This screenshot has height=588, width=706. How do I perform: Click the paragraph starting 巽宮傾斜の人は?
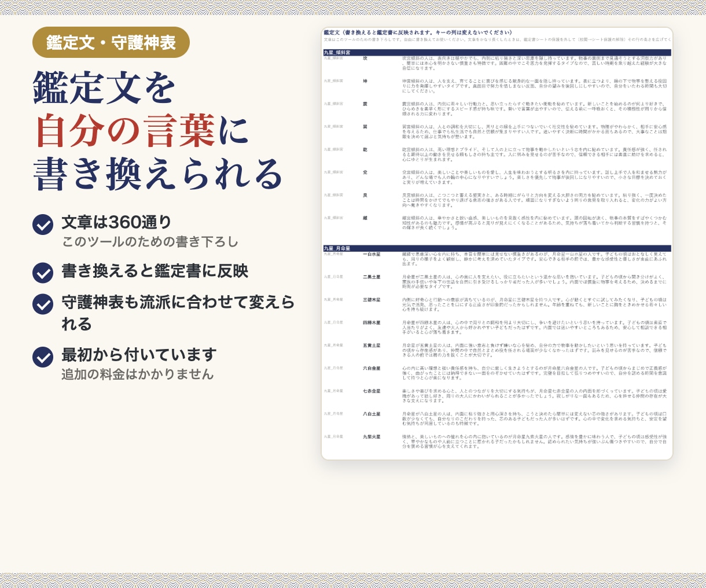point(535,131)
